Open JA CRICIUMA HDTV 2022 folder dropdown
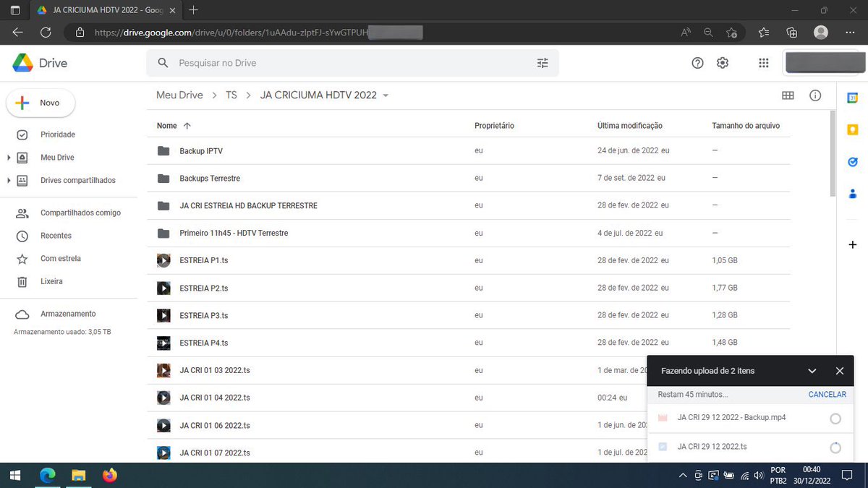 (x=386, y=95)
